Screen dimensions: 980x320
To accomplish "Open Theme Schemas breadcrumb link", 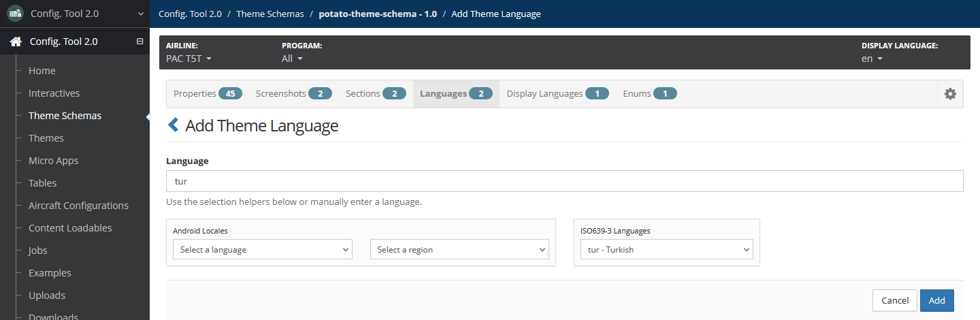I will (270, 14).
